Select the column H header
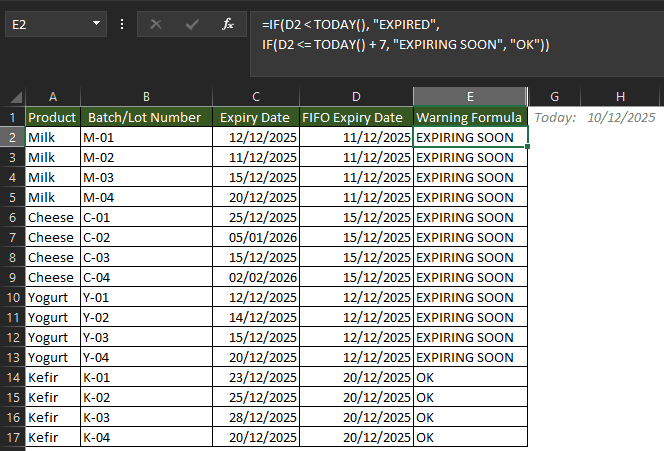This screenshot has width=664, height=451. [620, 97]
